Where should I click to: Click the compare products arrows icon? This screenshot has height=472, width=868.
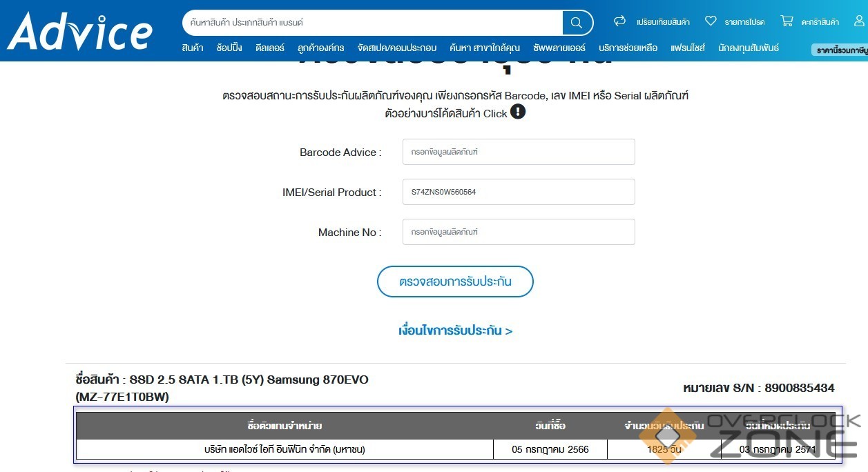pos(619,21)
